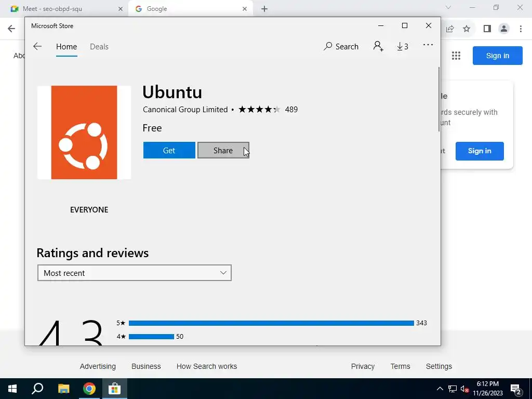The image size is (532, 399).
Task: Open the Action Center notifications icon
Action: click(516, 389)
